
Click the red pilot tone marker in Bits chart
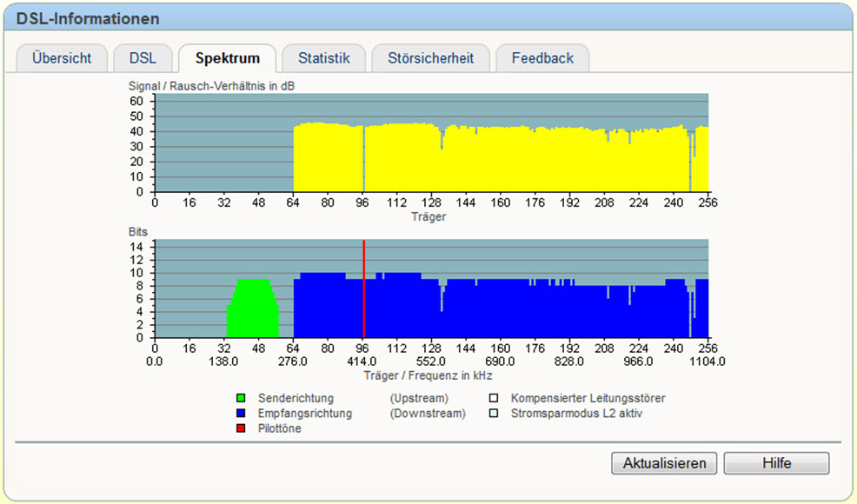364,288
